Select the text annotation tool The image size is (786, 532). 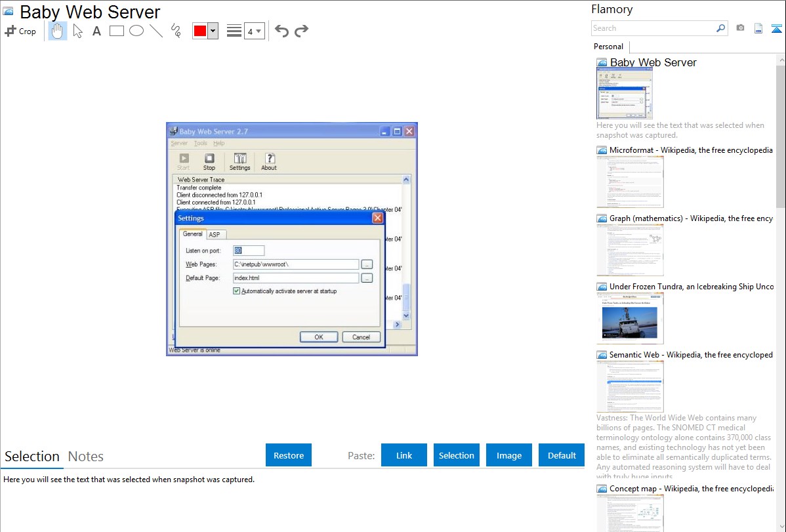pos(96,31)
